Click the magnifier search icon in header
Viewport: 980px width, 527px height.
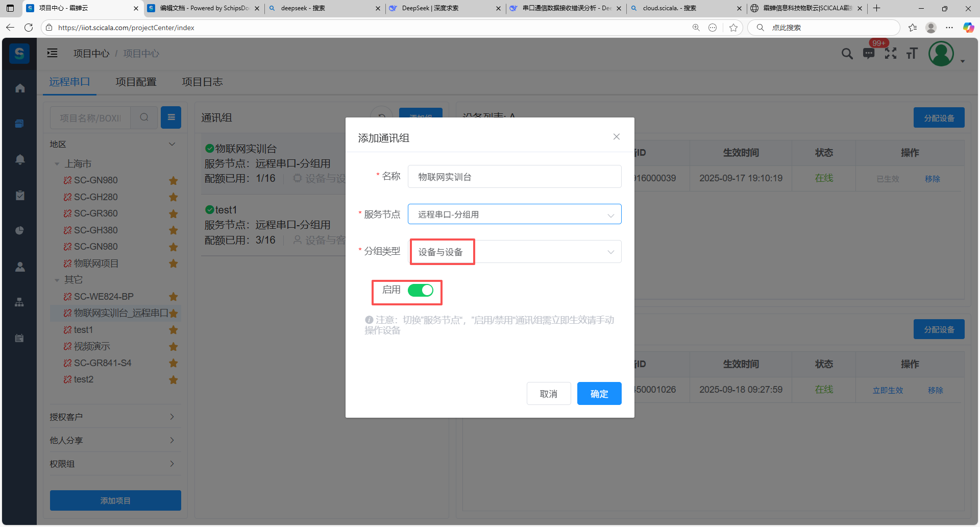[x=847, y=54]
